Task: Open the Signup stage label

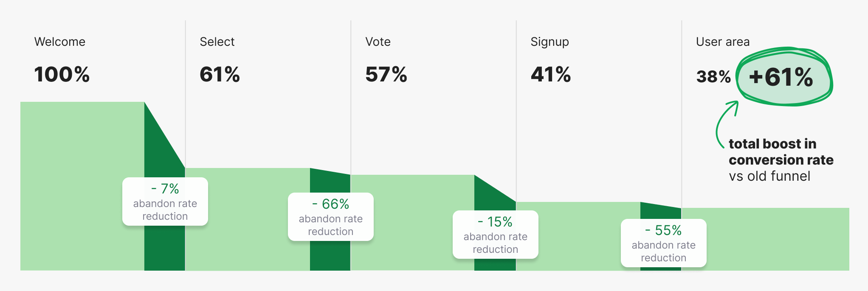Action: pos(550,42)
